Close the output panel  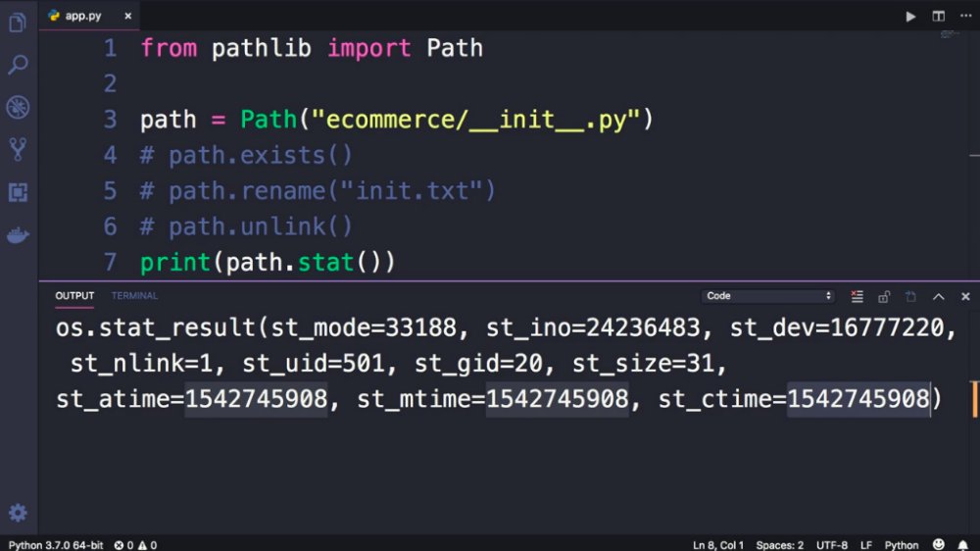965,296
